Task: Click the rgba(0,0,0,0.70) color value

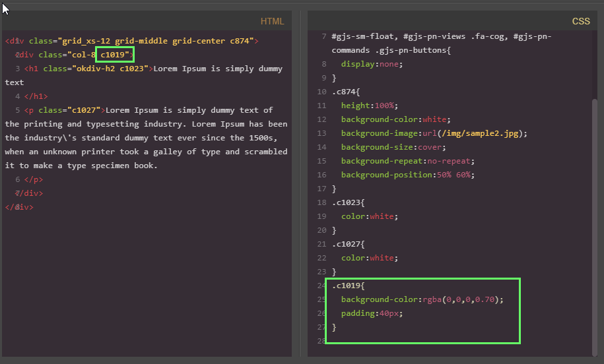Action: point(461,299)
